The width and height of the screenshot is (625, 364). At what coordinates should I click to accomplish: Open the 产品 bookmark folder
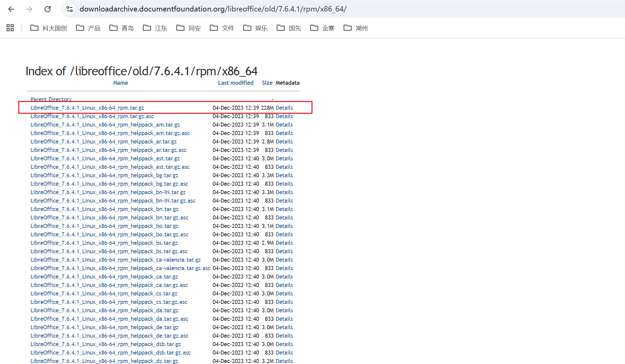pos(88,28)
